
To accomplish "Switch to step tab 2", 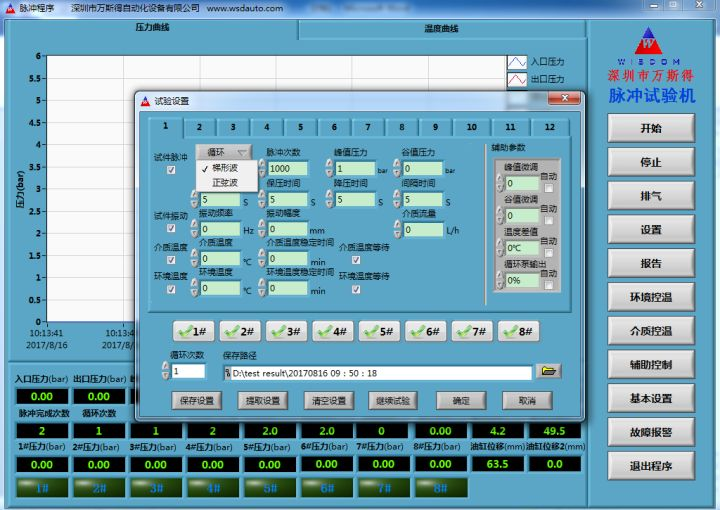I will (200, 127).
